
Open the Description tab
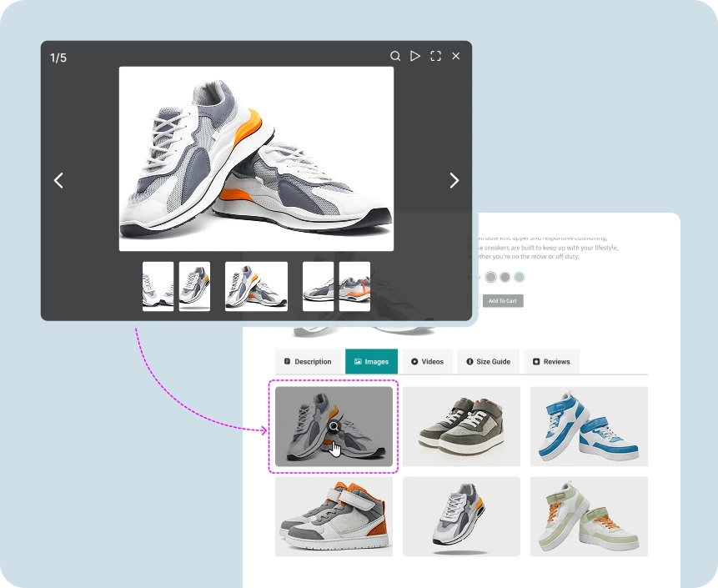308,361
